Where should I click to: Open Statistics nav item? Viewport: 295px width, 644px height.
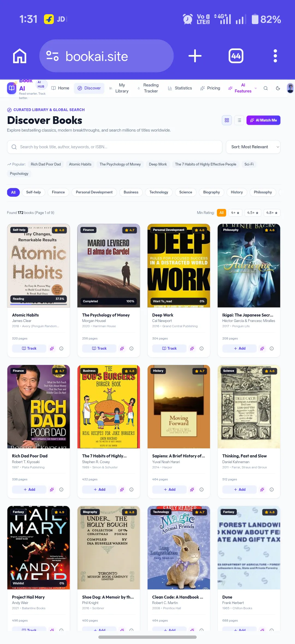(x=180, y=88)
